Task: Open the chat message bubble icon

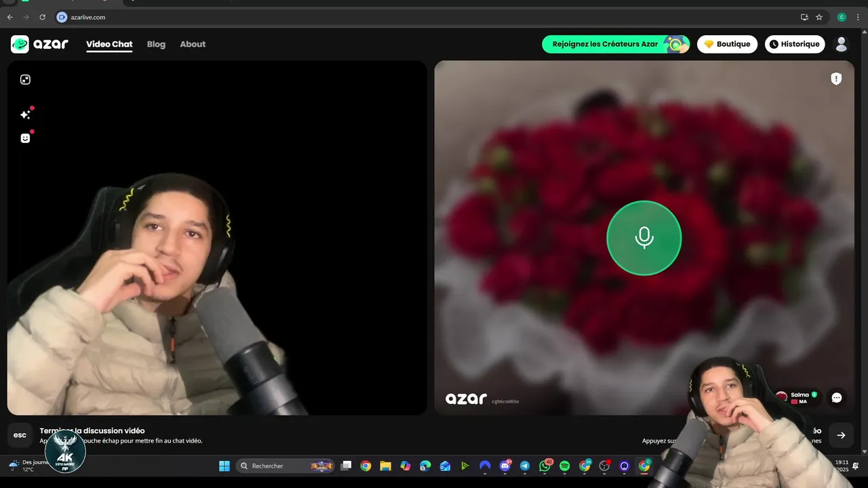Action: [x=837, y=398]
